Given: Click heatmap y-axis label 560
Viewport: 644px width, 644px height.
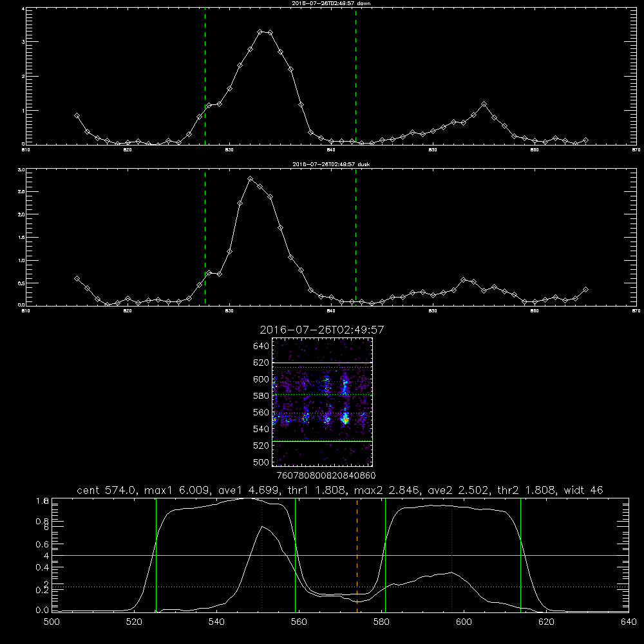Looking at the screenshot, I should [261, 412].
